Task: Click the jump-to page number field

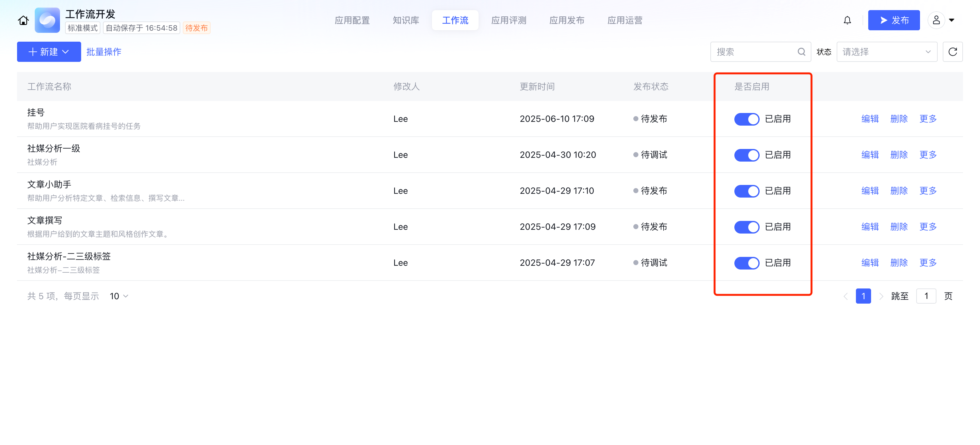Action: (926, 296)
